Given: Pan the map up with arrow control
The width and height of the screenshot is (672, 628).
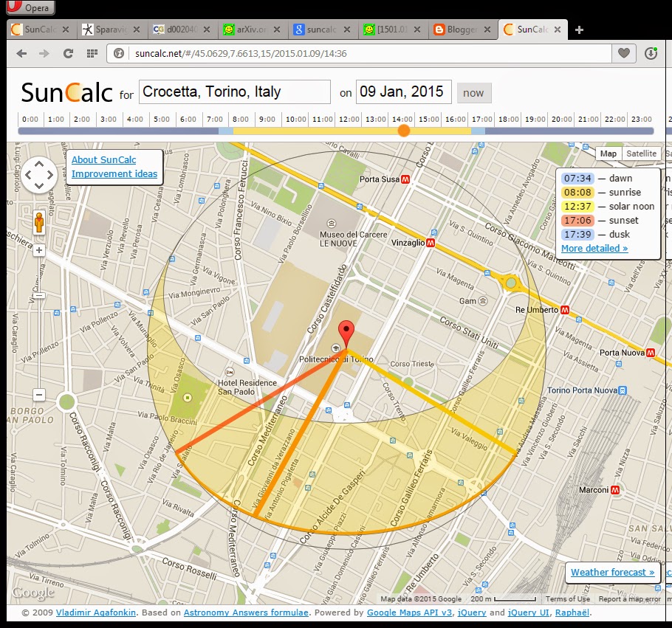Looking at the screenshot, I should pyautogui.click(x=39, y=164).
